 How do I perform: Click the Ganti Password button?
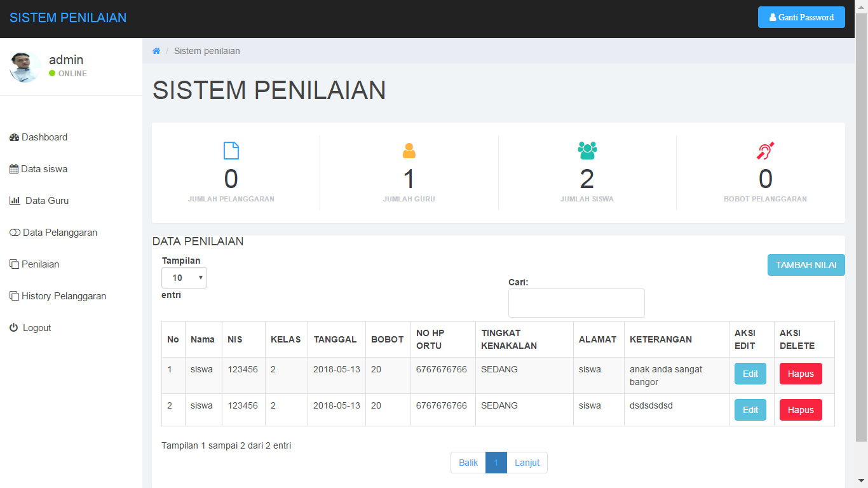(801, 17)
